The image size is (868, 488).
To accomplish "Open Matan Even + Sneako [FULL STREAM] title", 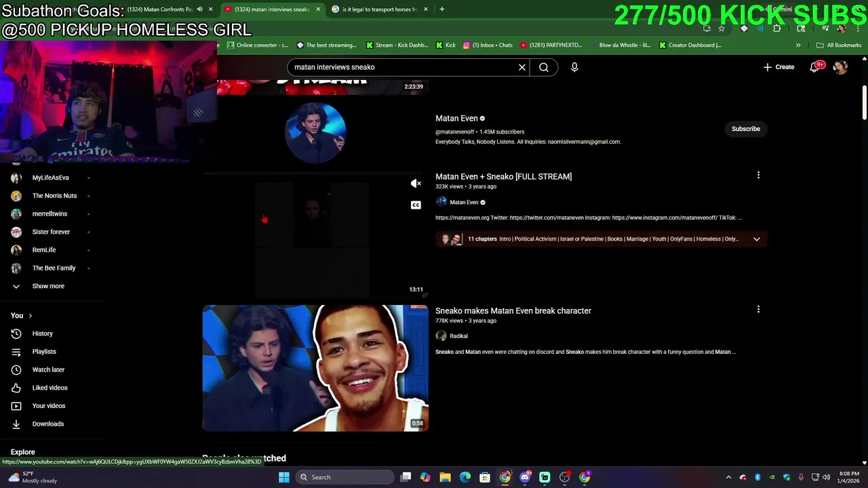I will pyautogui.click(x=503, y=176).
